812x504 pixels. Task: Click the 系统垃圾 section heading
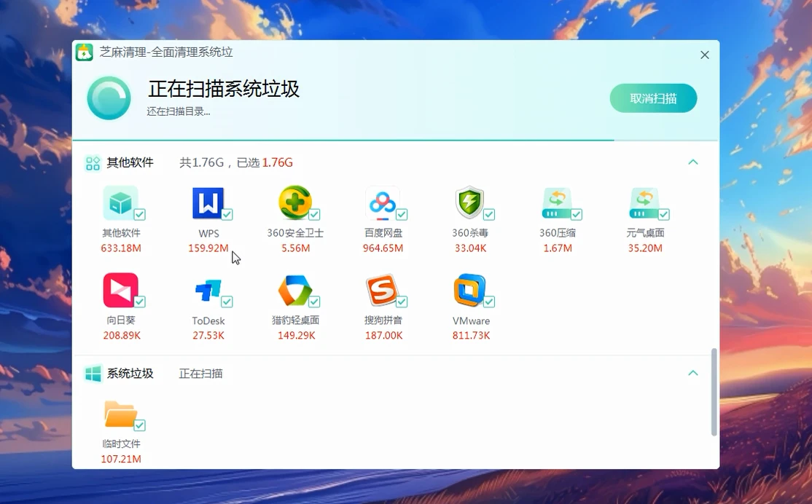pyautogui.click(x=130, y=374)
